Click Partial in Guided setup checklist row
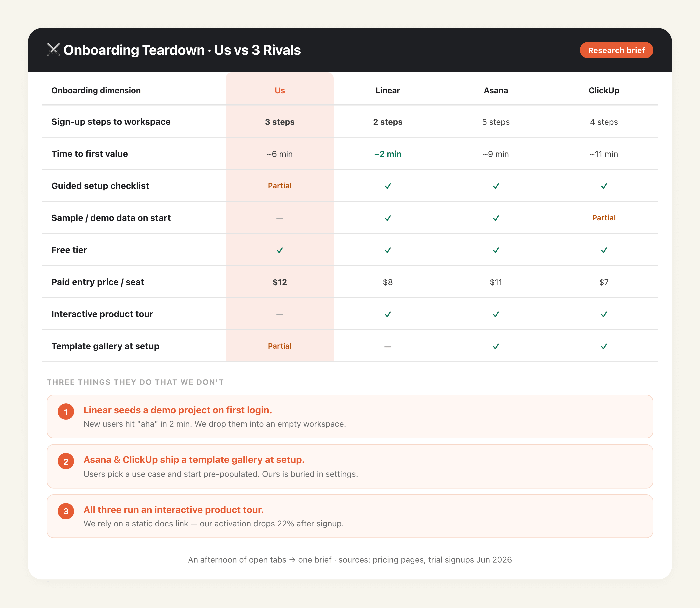 280,186
